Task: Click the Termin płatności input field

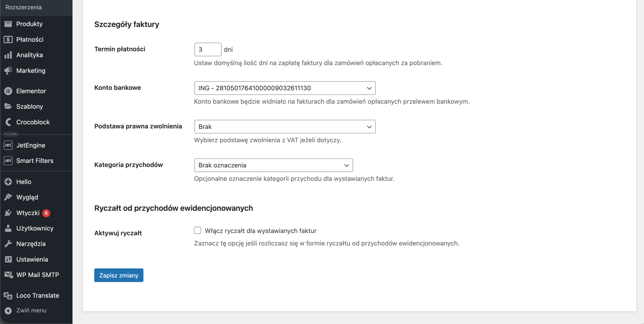Action: 208,49
